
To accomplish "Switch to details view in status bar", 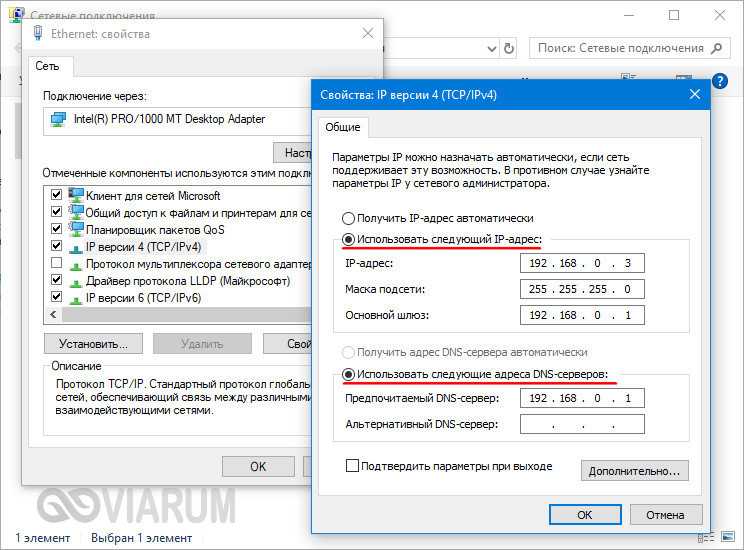I will [706, 537].
